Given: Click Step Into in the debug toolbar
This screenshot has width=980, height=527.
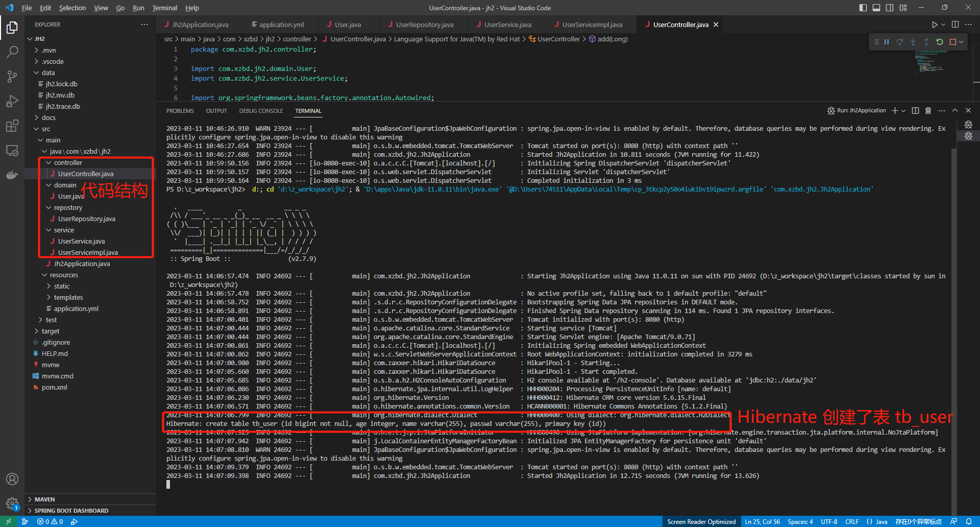Looking at the screenshot, I should [x=913, y=42].
